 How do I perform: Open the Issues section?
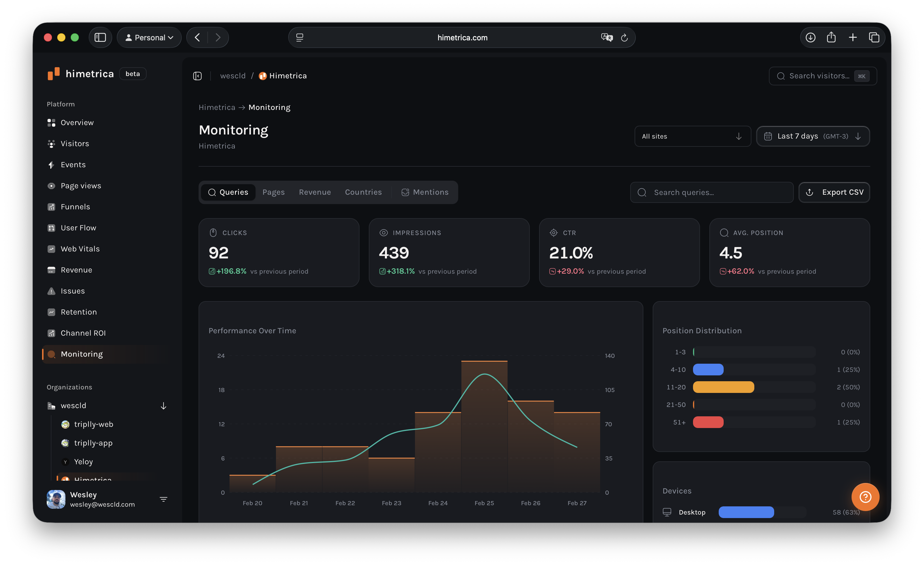click(x=73, y=291)
